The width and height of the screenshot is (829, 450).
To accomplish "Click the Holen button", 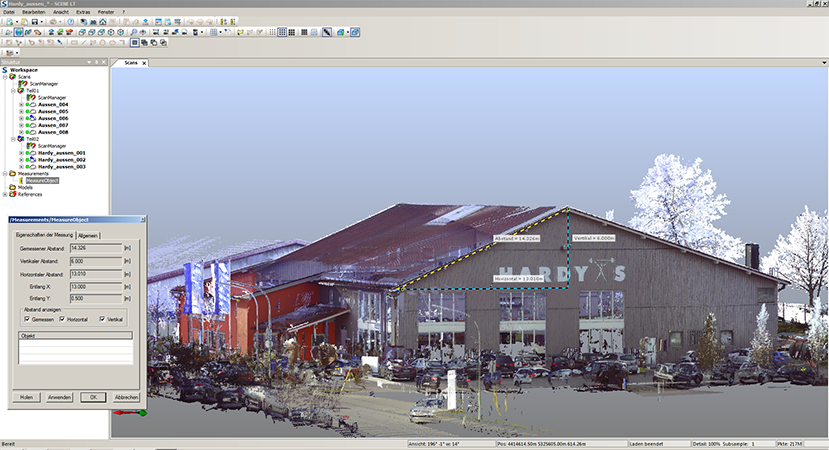I will [x=26, y=397].
